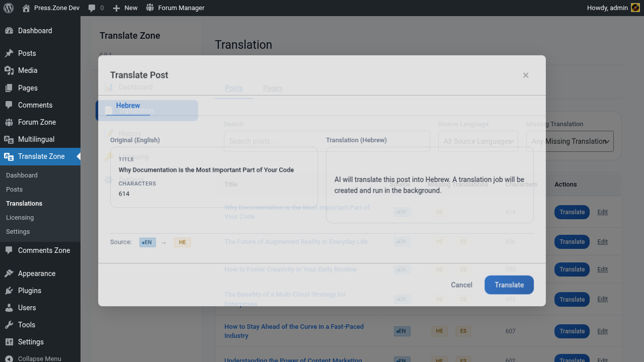Viewport: 644px width, 362px height.
Task: Click the Appearance paintbrush icon
Action: (9, 274)
